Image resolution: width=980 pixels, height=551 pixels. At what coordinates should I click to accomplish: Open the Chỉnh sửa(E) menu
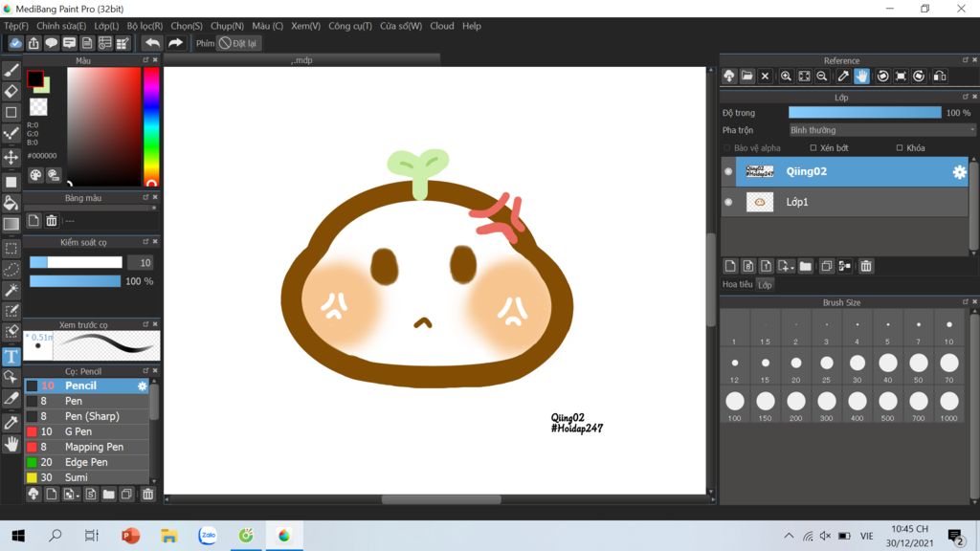pyautogui.click(x=61, y=26)
